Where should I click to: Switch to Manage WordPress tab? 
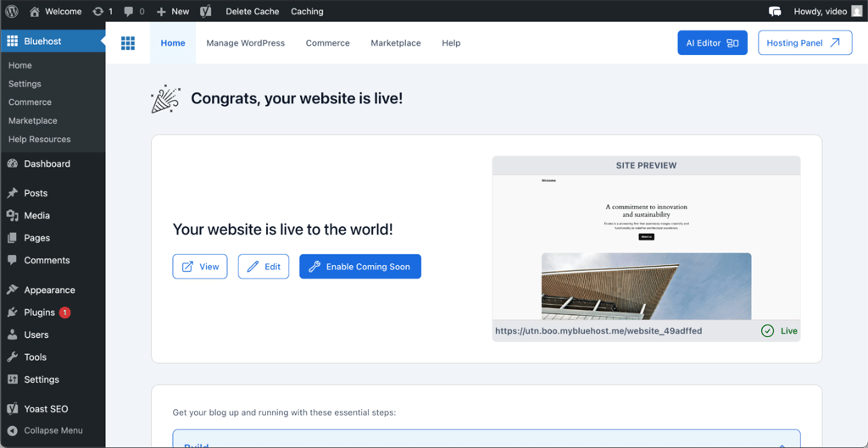tap(245, 43)
